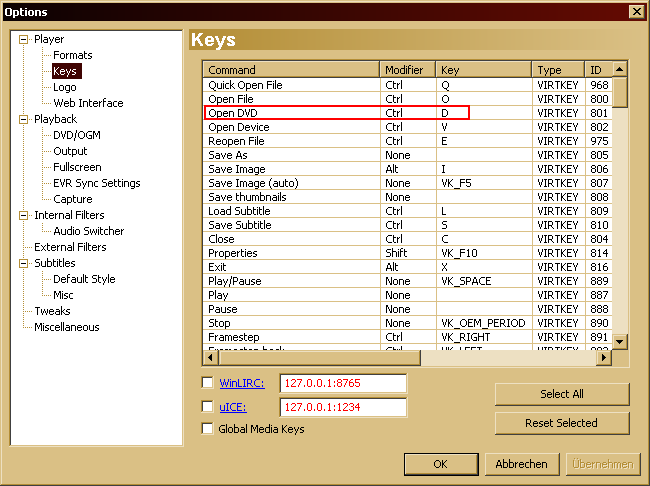Go to EVR Sync Settings page
This screenshot has width=650, height=486.
coord(96,183)
